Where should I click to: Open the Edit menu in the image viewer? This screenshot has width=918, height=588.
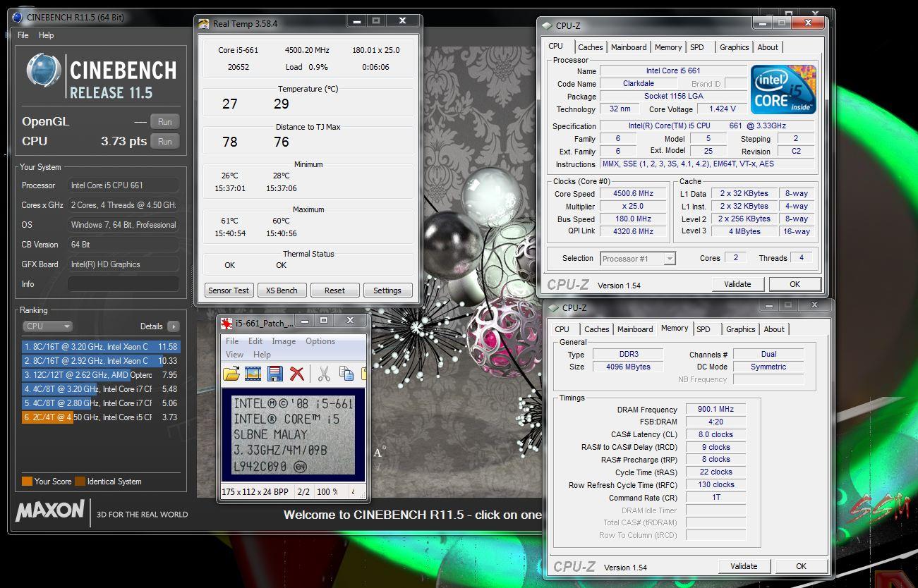(x=255, y=341)
